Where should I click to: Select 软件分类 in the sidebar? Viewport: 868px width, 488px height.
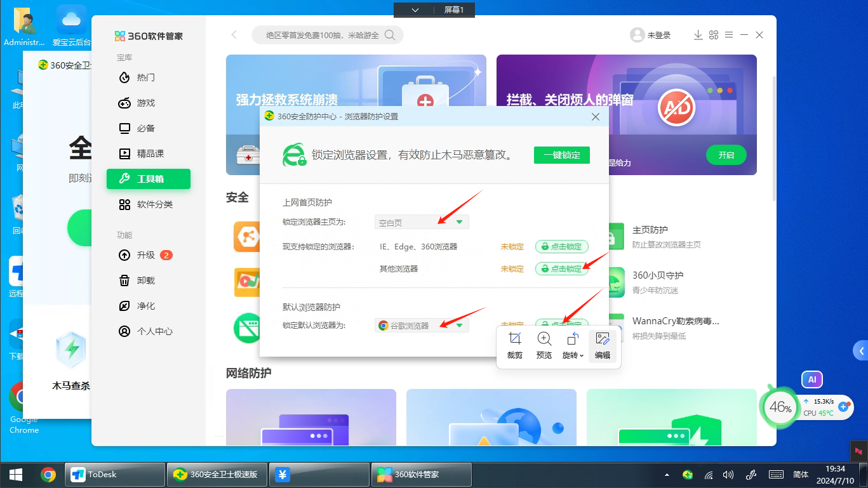149,204
